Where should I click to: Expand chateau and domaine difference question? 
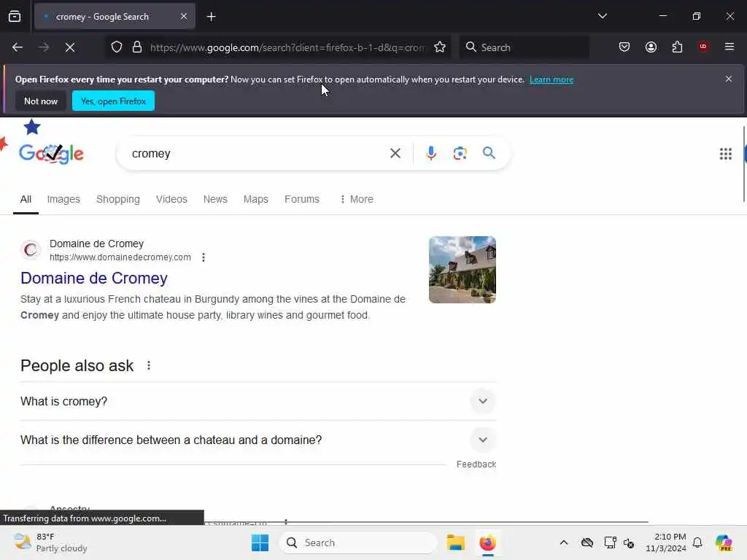[258, 440]
